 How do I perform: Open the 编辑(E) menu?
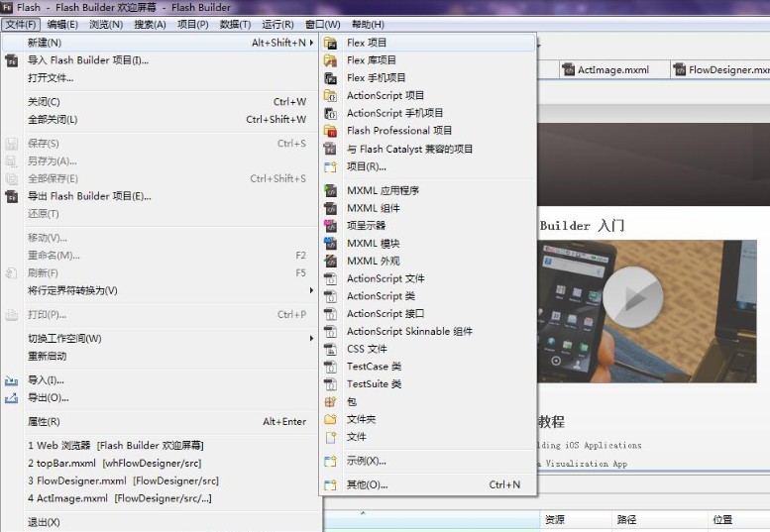click(62, 24)
